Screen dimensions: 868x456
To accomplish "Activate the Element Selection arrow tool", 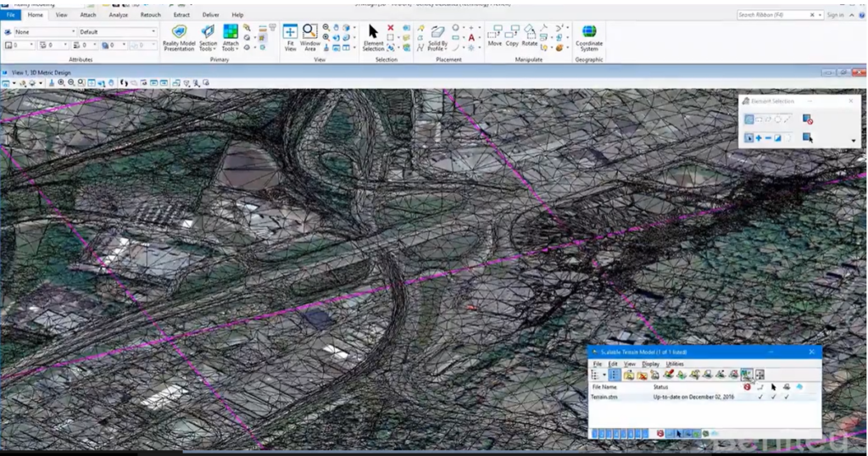I will pyautogui.click(x=373, y=37).
